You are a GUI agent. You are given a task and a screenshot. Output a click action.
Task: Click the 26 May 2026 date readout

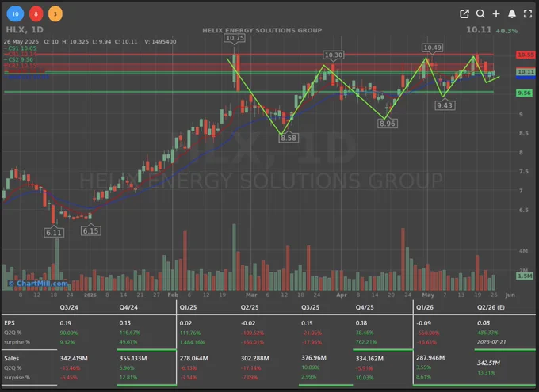[21, 41]
